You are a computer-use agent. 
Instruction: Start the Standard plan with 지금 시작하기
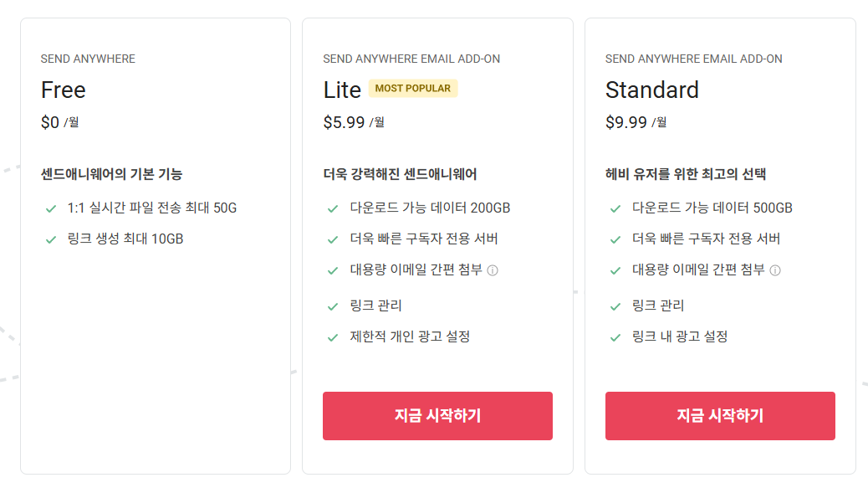[x=720, y=416]
